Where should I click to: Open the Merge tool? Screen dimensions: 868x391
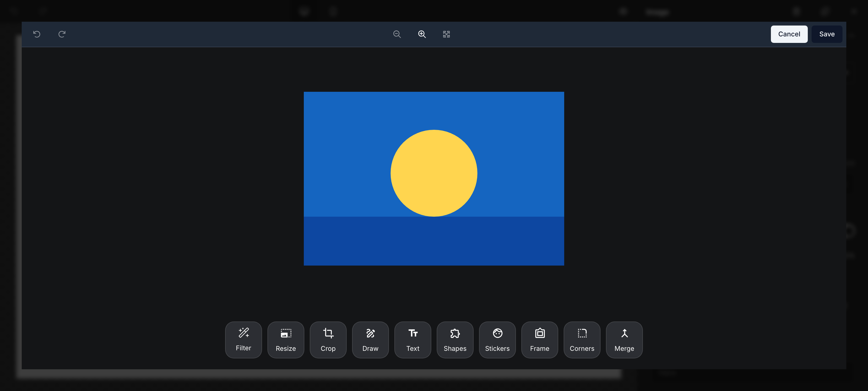pyautogui.click(x=624, y=340)
